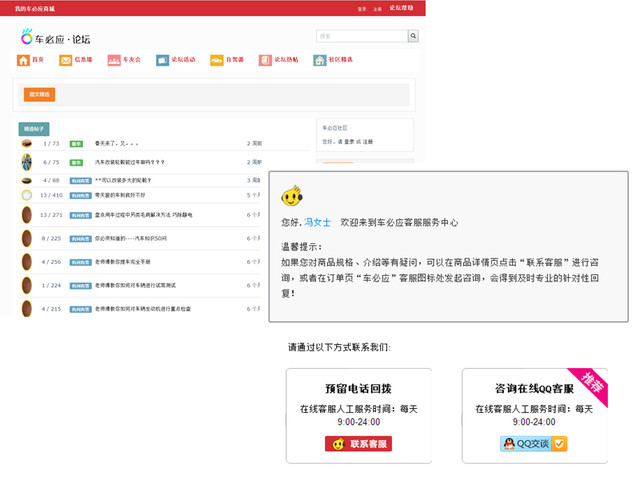This screenshot has width=640, height=480.
Task: Click the 预留电话回拨 card heading
Action: [x=358, y=389]
